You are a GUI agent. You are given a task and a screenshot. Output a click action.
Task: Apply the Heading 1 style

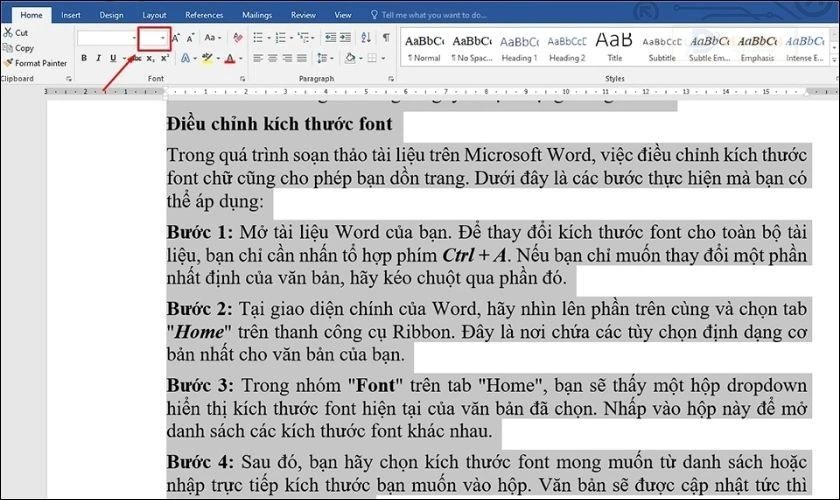pyautogui.click(x=519, y=48)
